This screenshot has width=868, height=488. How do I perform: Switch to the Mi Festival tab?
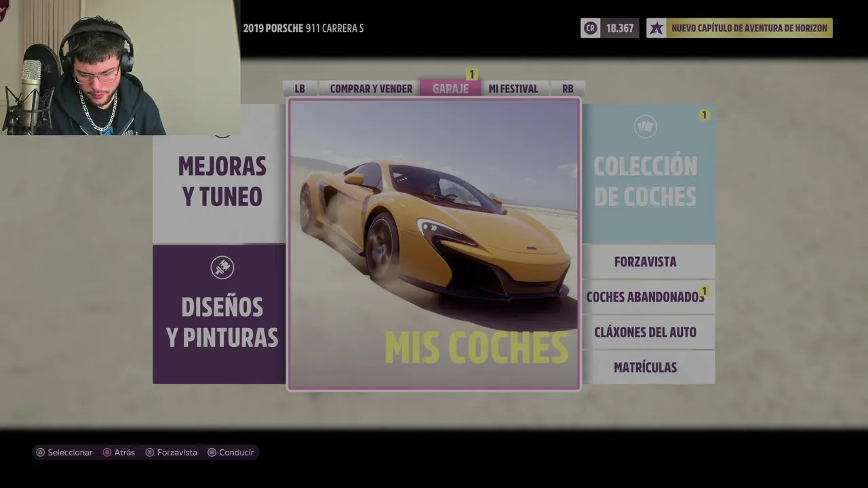click(513, 89)
